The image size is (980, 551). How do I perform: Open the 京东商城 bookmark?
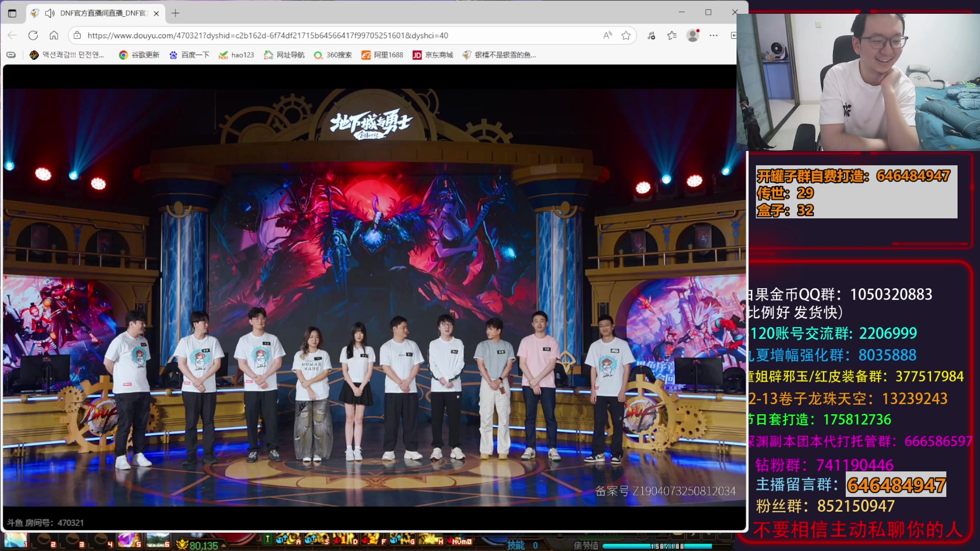pos(433,55)
